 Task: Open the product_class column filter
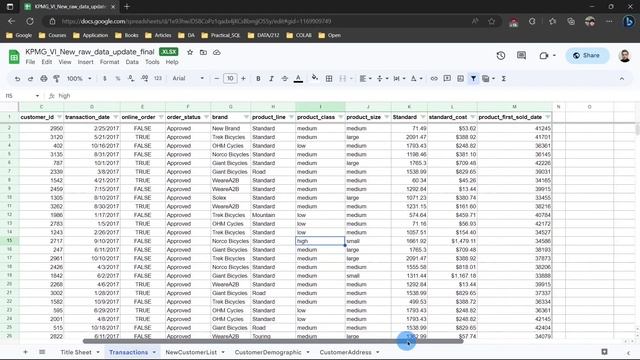(x=340, y=117)
